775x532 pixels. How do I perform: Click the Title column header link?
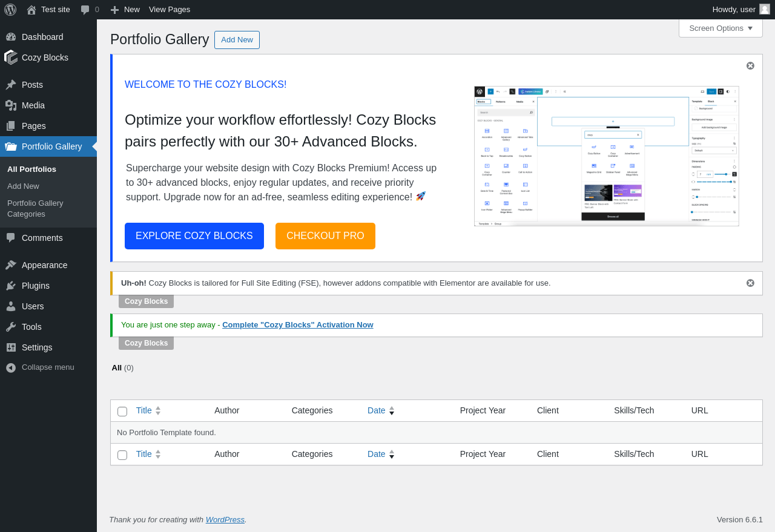tap(144, 410)
